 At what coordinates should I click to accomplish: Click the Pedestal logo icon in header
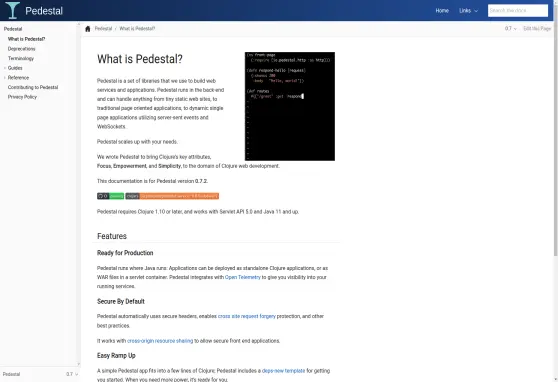12,10
